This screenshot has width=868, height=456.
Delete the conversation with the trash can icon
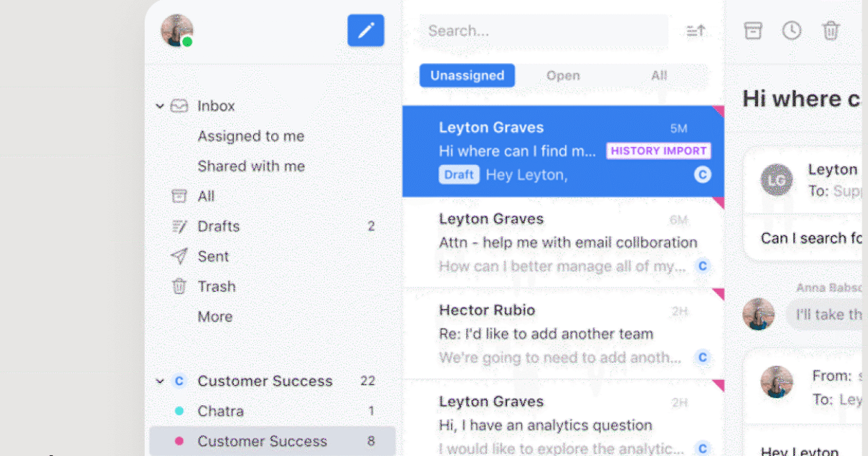click(x=830, y=30)
